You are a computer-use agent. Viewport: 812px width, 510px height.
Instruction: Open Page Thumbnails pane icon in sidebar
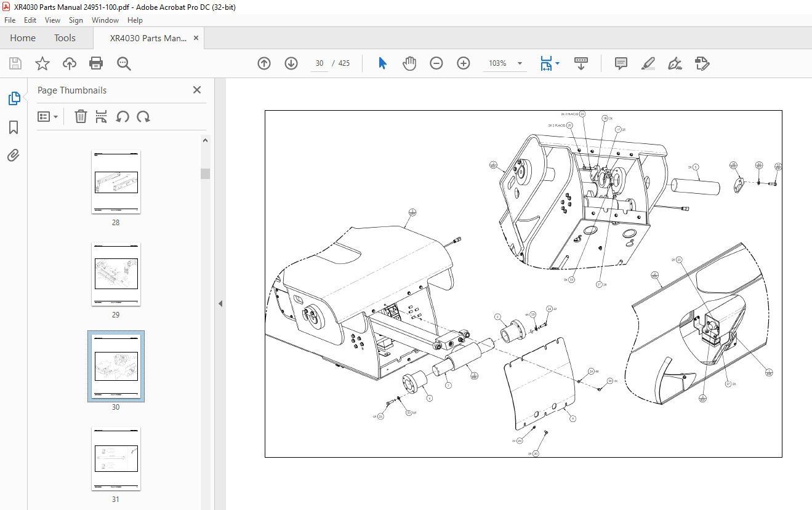pos(14,98)
